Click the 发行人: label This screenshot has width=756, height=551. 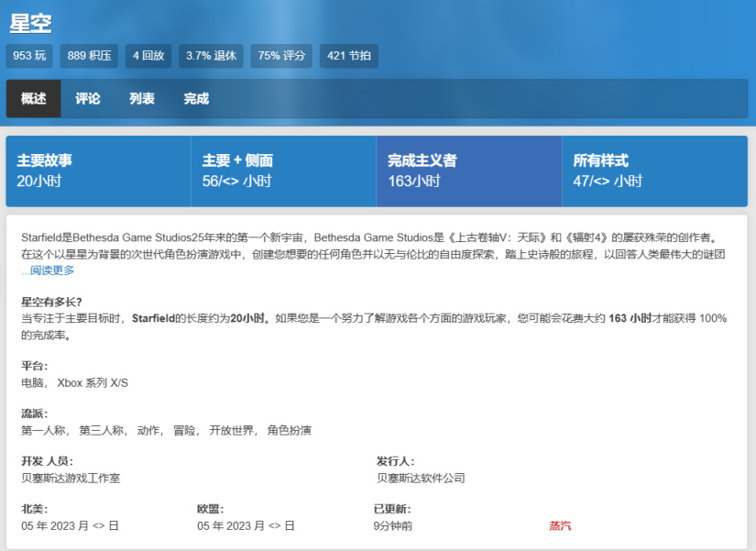coord(396,461)
